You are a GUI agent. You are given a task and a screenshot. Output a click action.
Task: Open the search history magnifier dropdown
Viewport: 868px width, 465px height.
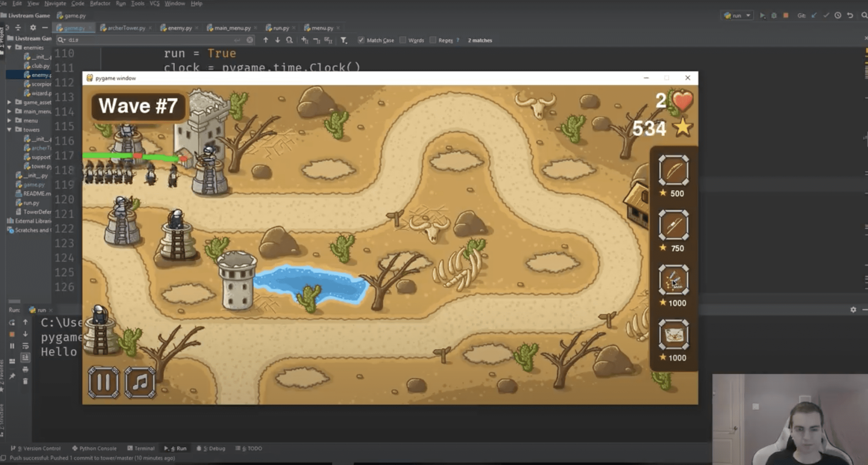coord(61,40)
